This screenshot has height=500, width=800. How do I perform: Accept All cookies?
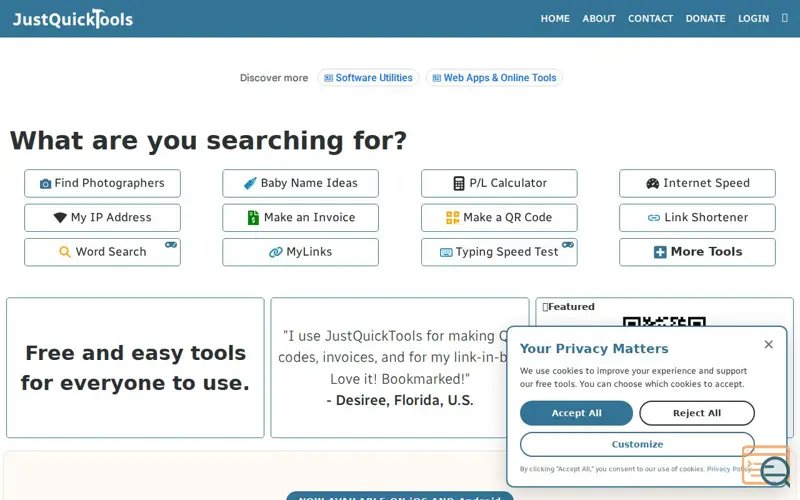tap(576, 413)
